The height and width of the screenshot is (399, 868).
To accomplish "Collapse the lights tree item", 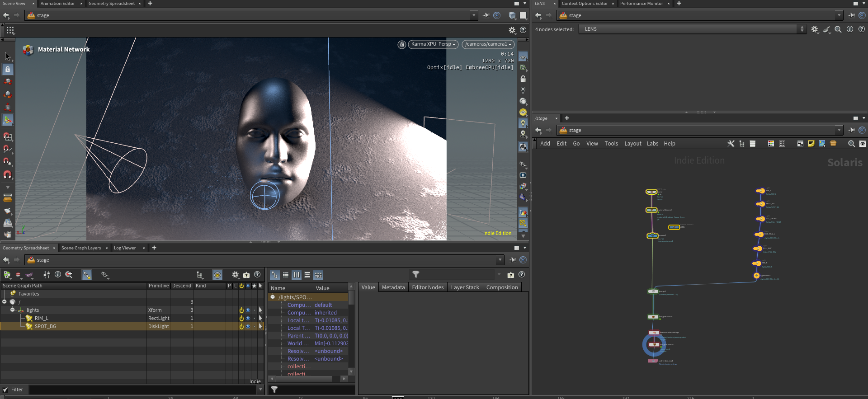I will pyautogui.click(x=13, y=310).
